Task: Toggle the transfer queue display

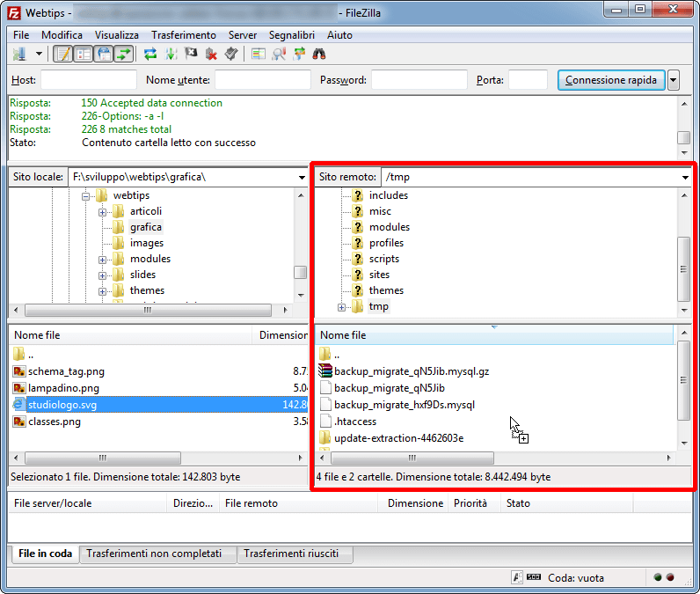Action: (x=124, y=55)
